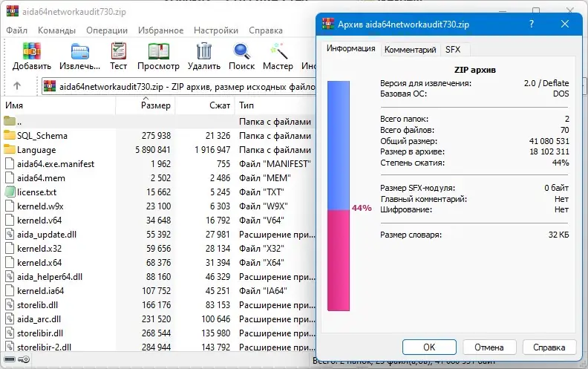
Task: Select the storelibir.dll file name
Action: click(40, 333)
